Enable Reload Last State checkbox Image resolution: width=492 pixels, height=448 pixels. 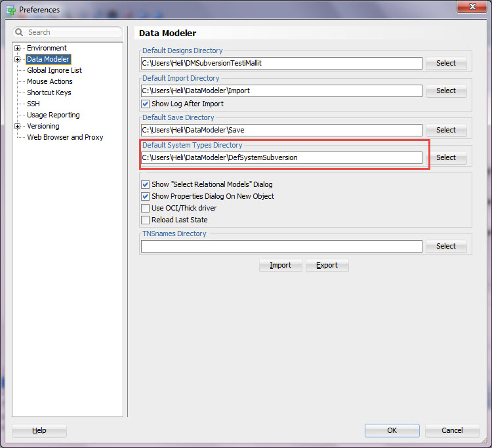pyautogui.click(x=146, y=220)
